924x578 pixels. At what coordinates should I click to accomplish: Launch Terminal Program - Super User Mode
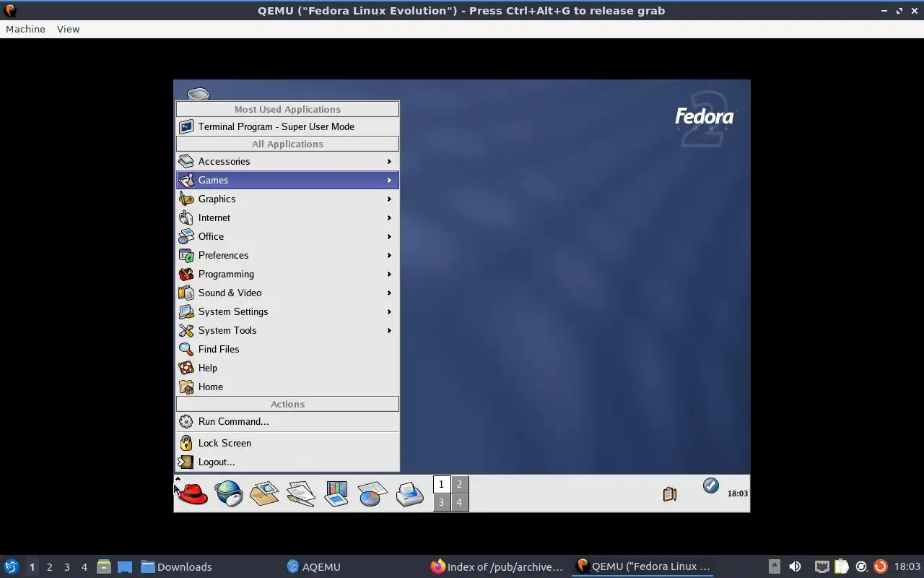287,126
